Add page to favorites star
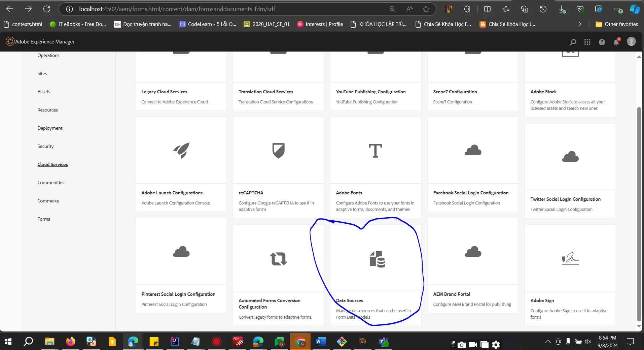The height and width of the screenshot is (350, 644). [426, 9]
